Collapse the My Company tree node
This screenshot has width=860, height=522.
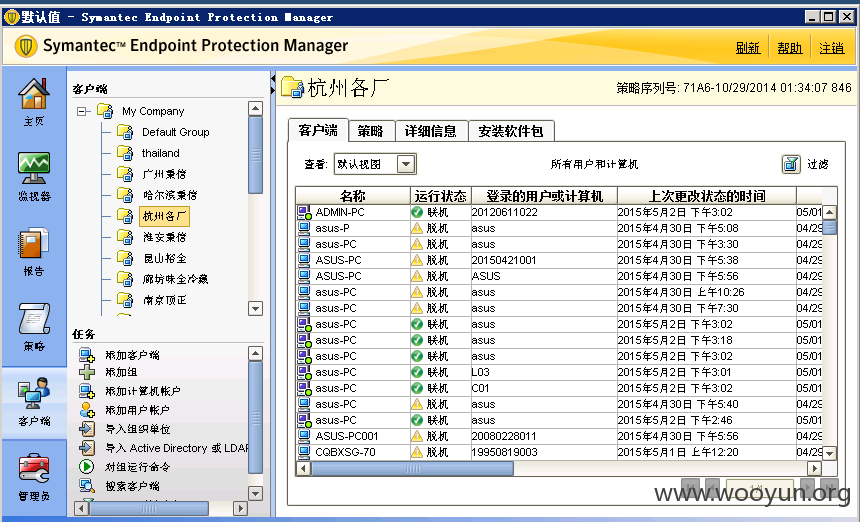pos(82,111)
